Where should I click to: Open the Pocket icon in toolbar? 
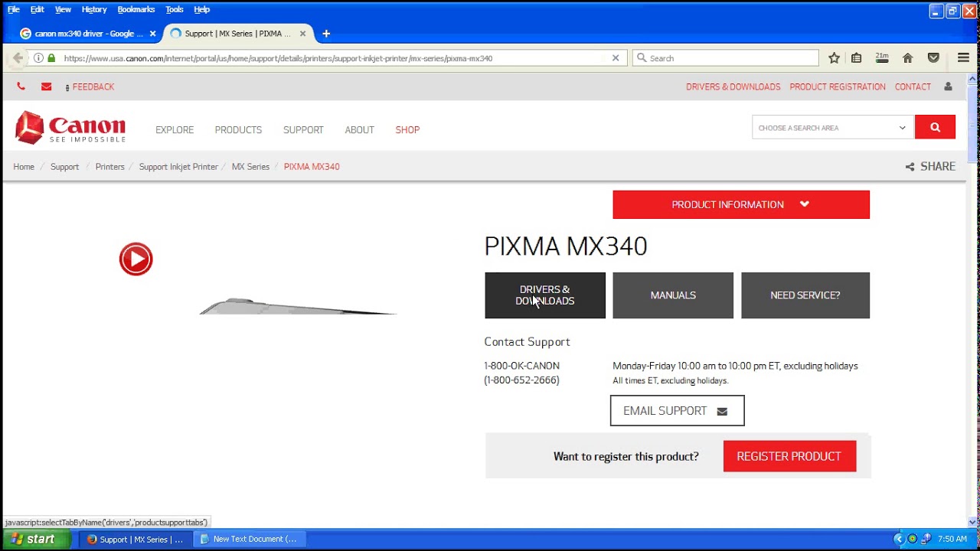click(933, 58)
